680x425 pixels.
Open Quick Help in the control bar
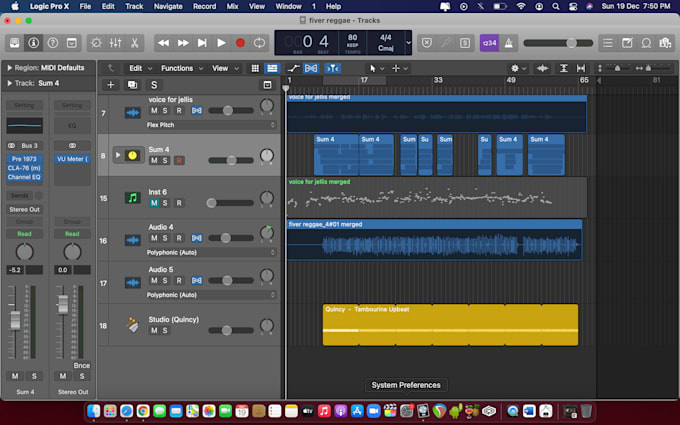click(x=52, y=43)
